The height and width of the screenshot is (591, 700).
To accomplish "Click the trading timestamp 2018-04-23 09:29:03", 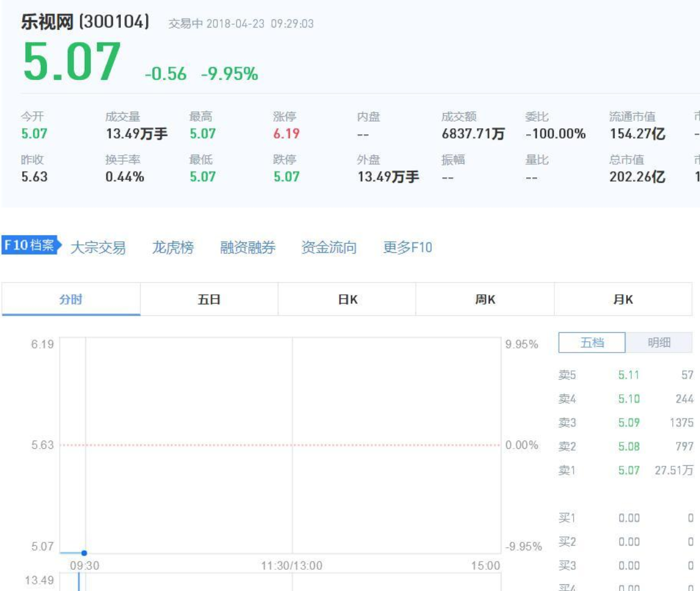I will tap(260, 23).
